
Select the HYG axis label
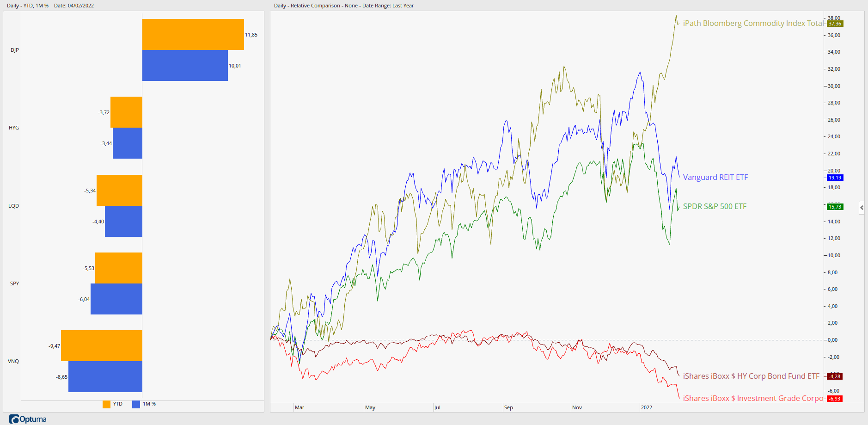pyautogui.click(x=14, y=128)
